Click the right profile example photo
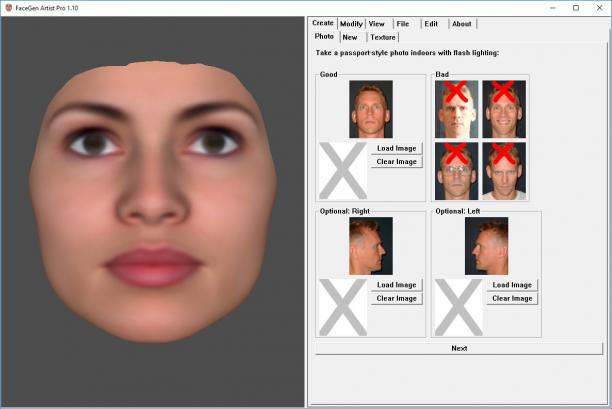 pos(371,246)
